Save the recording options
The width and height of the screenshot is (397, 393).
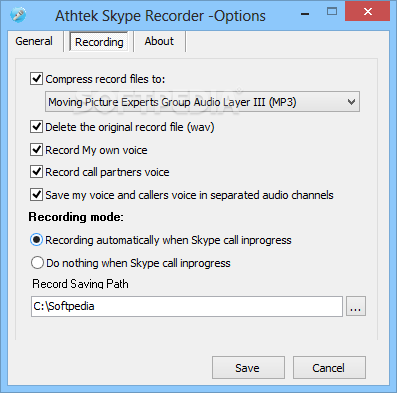pos(248,368)
